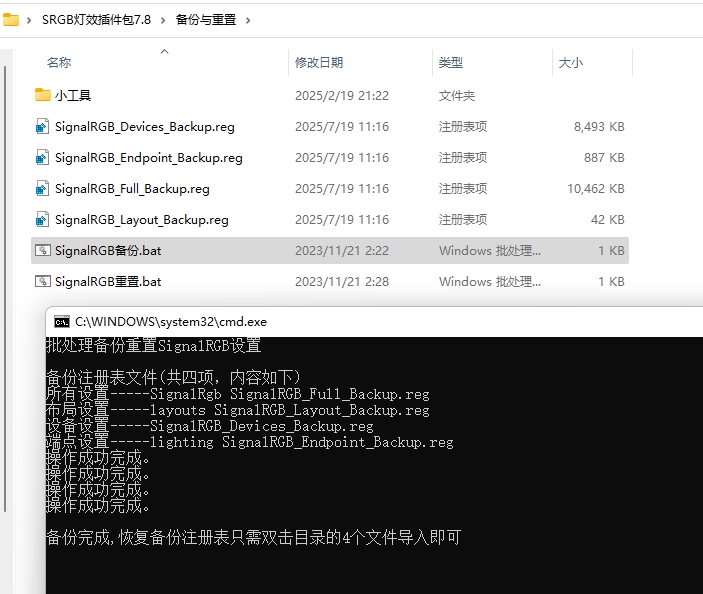Click the 8,493 KB size cell
The width and height of the screenshot is (703, 594).
[599, 126]
